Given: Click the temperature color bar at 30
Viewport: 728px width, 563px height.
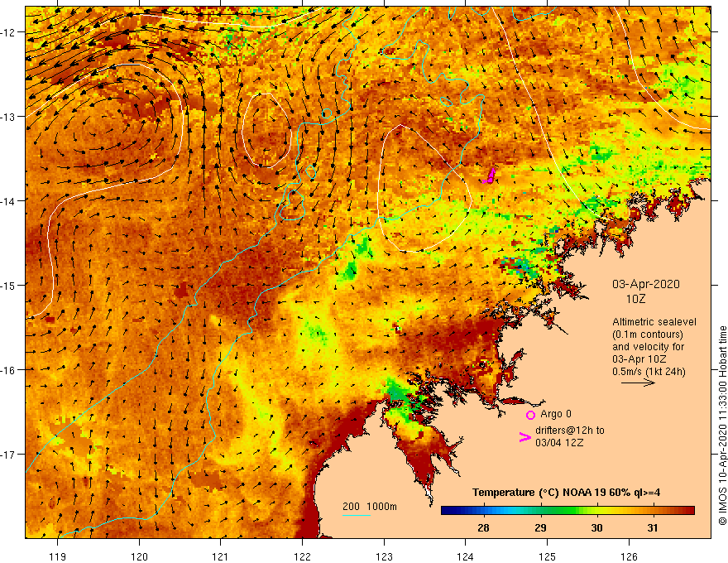Looking at the screenshot, I should [596, 511].
